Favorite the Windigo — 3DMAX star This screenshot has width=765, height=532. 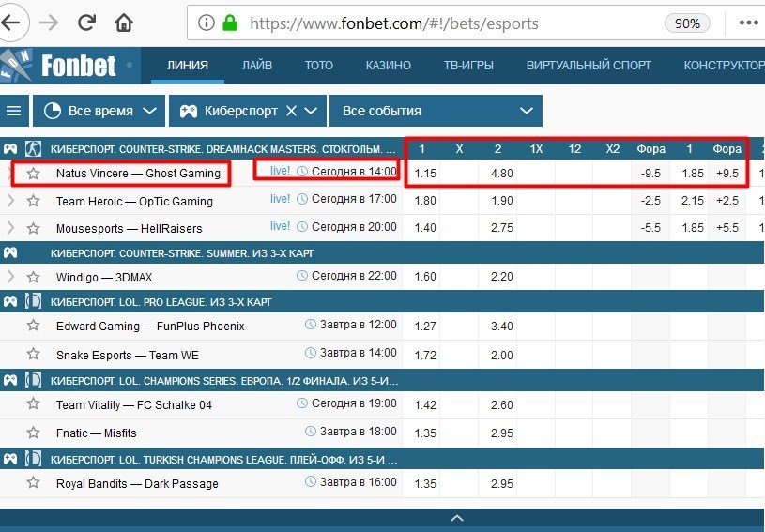point(33,277)
